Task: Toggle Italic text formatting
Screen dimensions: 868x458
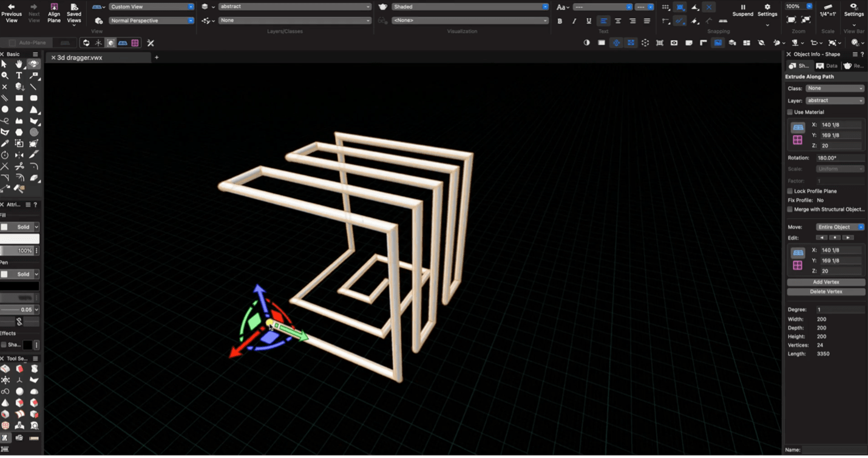Action: 574,21
